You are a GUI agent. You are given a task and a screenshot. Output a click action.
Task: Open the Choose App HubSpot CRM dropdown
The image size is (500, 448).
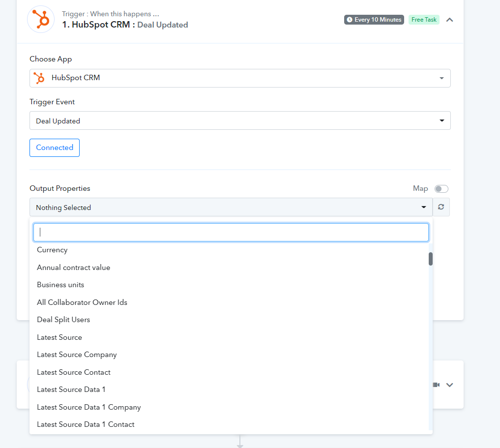(x=240, y=78)
